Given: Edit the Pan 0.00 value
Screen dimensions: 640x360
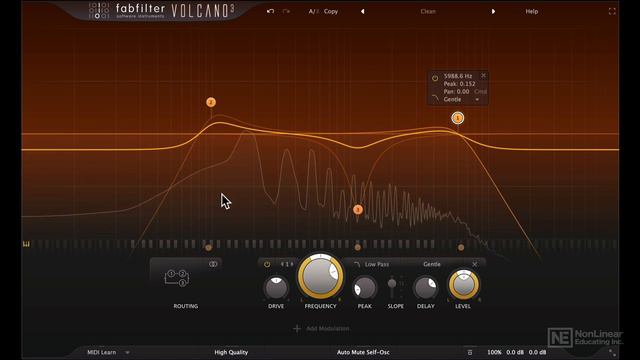Looking at the screenshot, I should 456,91.
